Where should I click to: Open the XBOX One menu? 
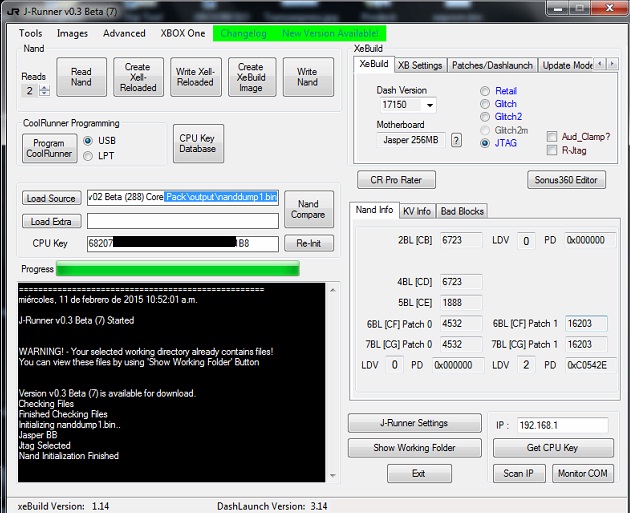(183, 33)
